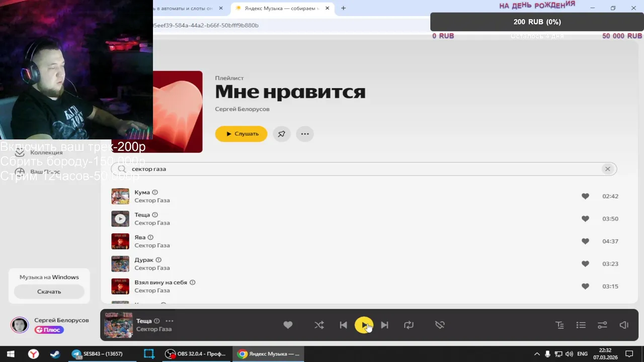
Task: Show hidden tray icons chevron
Action: click(x=537, y=354)
